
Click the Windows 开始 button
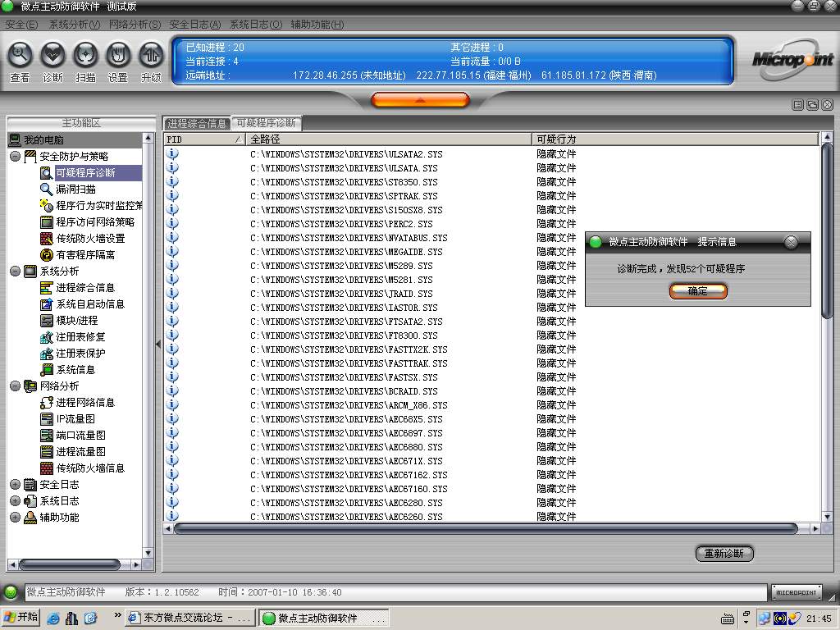pos(21,618)
